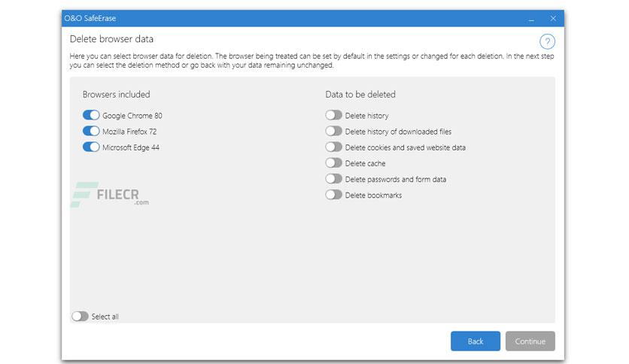Toggle the Select all switch
Image resolution: width=629 pixels, height=364 pixels.
point(80,317)
